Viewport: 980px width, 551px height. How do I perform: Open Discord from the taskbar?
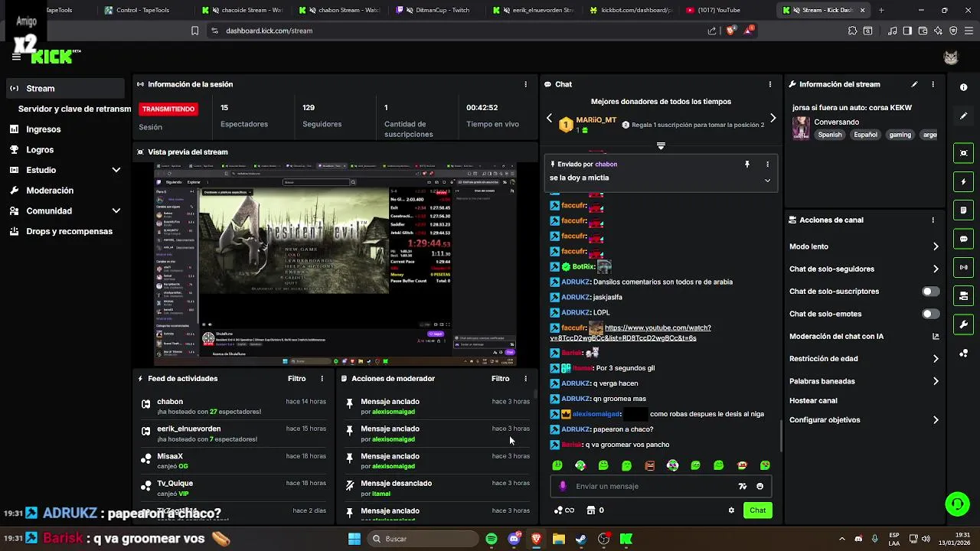514,539
